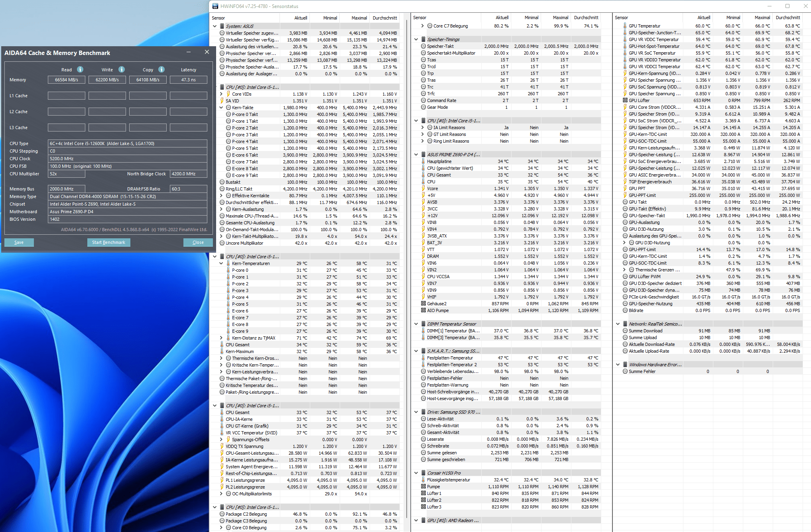This screenshot has height=532, width=811.
Task: Click the Summe Fehler circle icon
Action: click(625, 371)
